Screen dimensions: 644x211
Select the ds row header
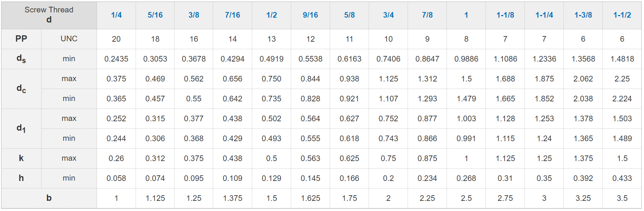click(21, 59)
